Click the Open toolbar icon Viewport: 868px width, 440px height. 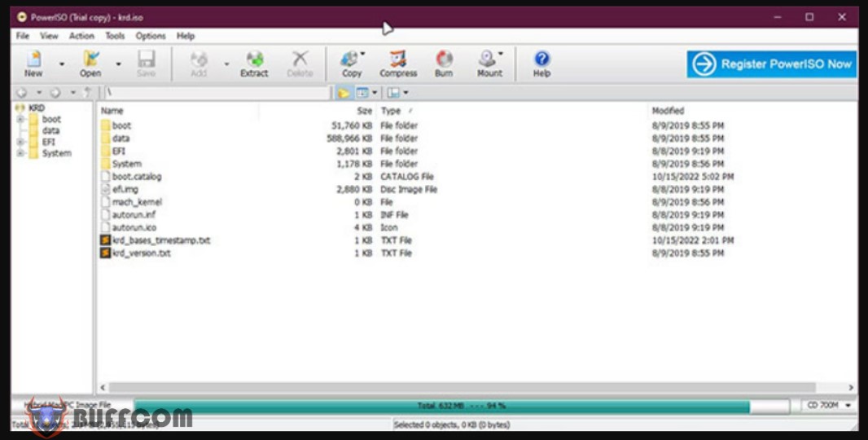90,64
